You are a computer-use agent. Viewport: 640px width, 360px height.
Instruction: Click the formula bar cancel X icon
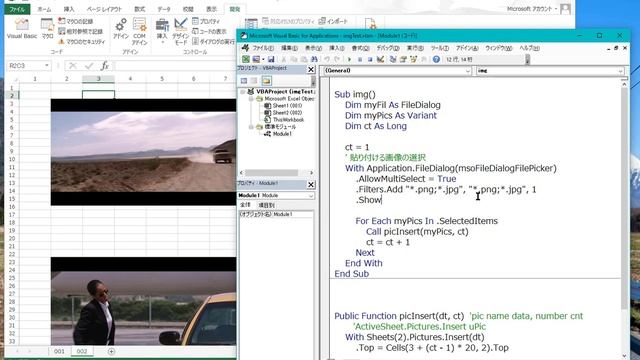[x=73, y=66]
